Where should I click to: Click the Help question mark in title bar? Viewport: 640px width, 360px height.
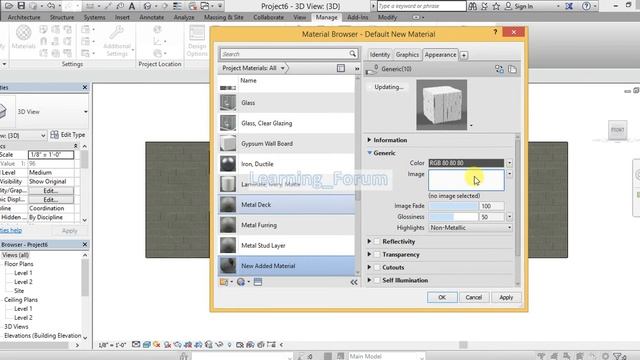coord(586,6)
